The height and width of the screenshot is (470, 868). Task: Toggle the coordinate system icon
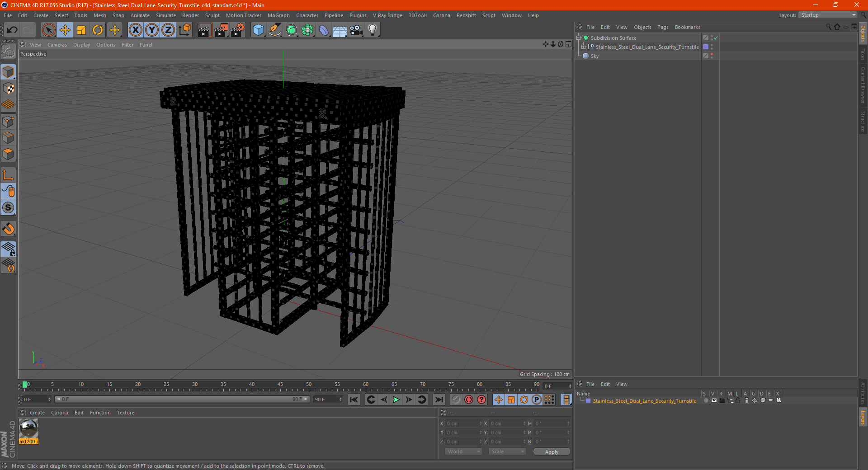[185, 30]
